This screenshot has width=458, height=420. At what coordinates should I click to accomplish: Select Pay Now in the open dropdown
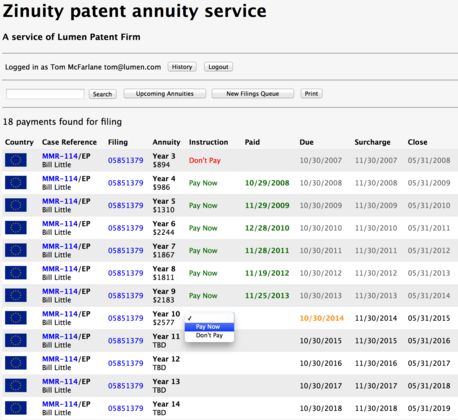pos(209,327)
